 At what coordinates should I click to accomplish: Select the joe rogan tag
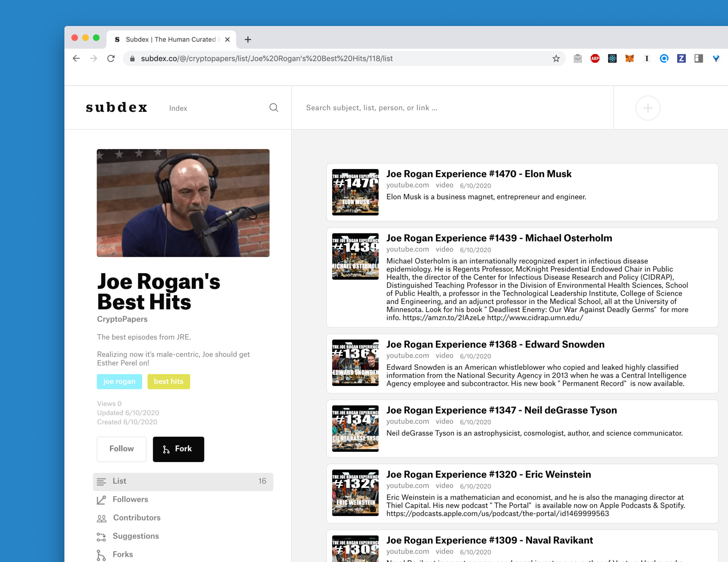pyautogui.click(x=119, y=382)
